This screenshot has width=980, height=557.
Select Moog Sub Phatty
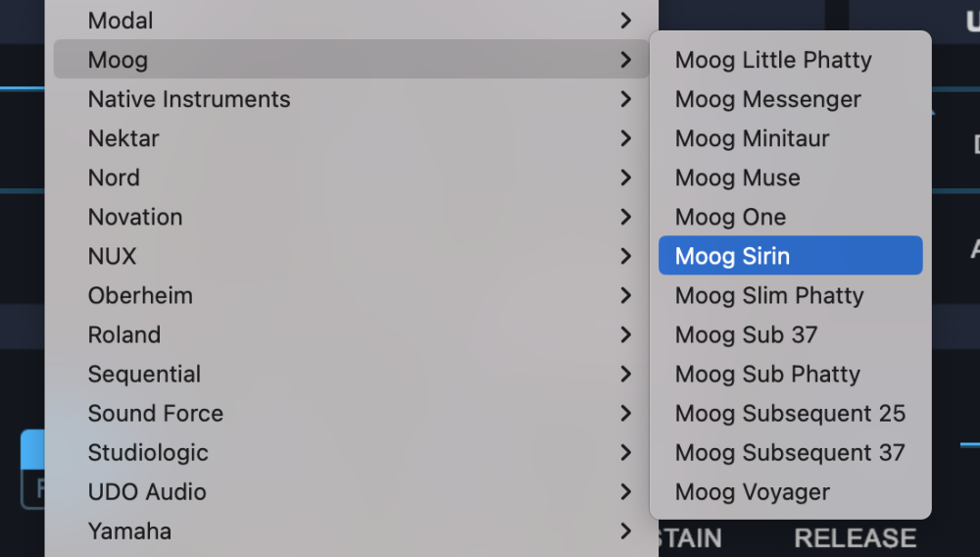(x=767, y=374)
